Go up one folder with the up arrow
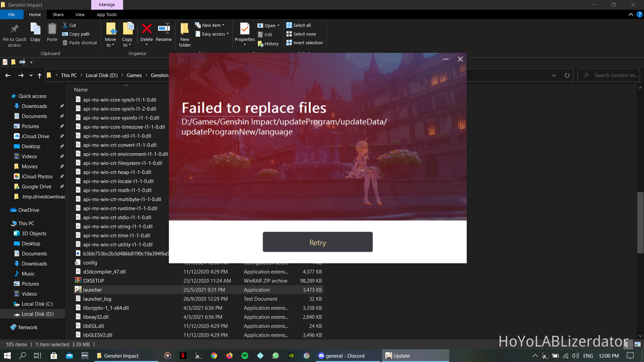Image resolution: width=644 pixels, height=362 pixels. 40,75
